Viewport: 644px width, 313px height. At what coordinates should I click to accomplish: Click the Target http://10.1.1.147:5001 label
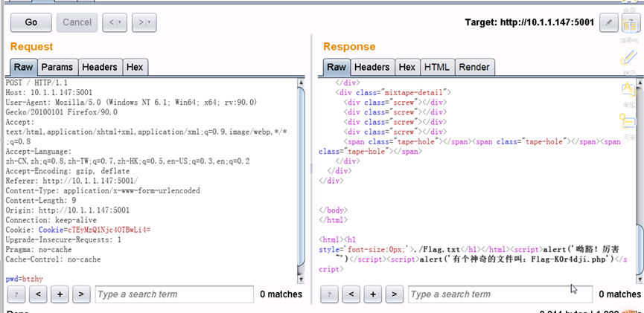[529, 22]
